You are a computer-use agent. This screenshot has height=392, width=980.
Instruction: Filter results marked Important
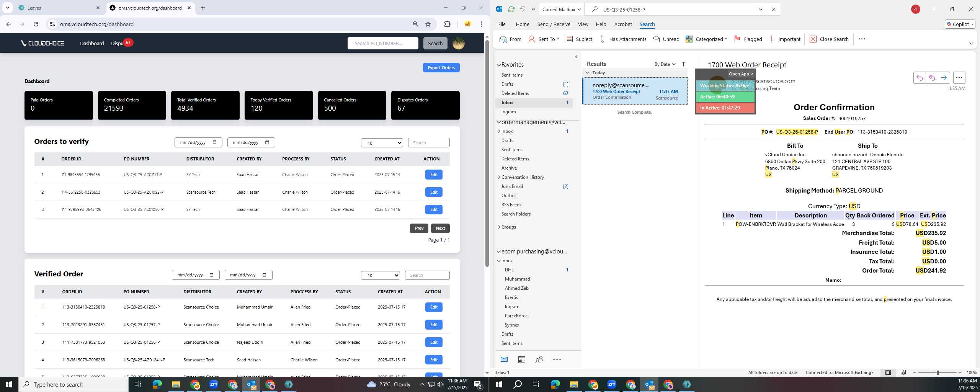click(784, 39)
